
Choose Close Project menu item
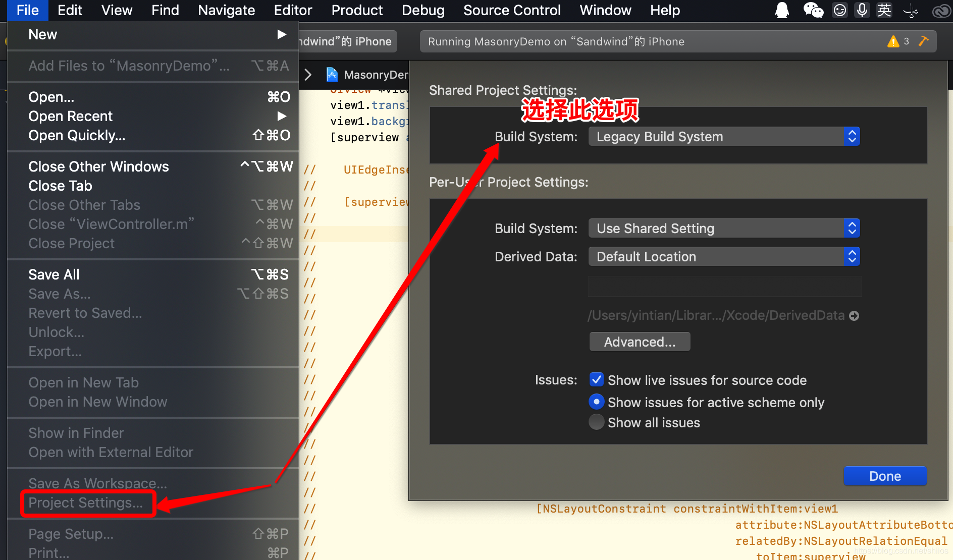(153, 243)
